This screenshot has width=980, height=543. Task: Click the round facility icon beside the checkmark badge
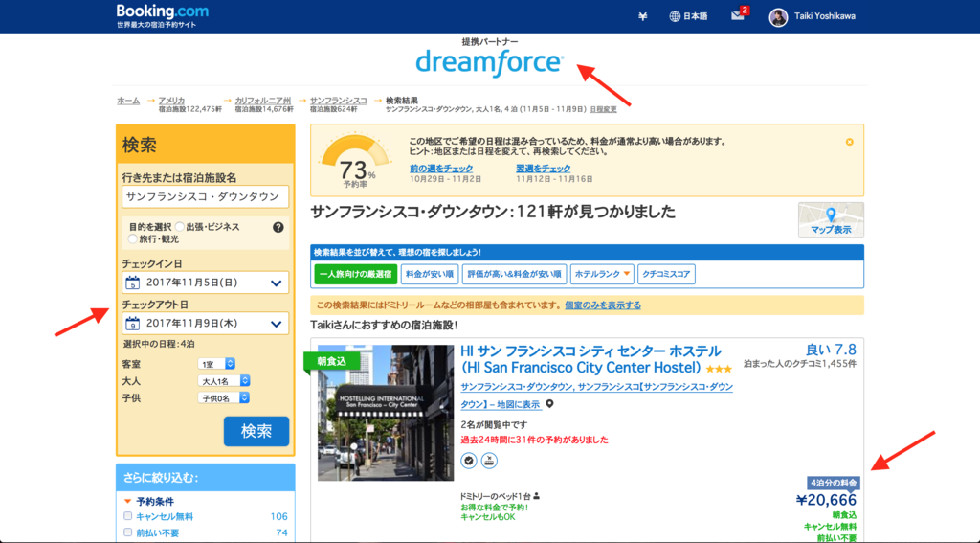[489, 461]
